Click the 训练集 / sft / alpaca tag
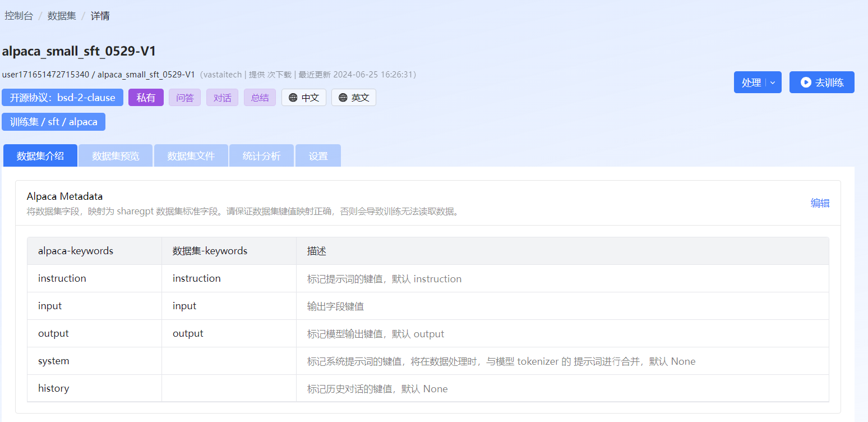The width and height of the screenshot is (868, 422). pos(53,122)
